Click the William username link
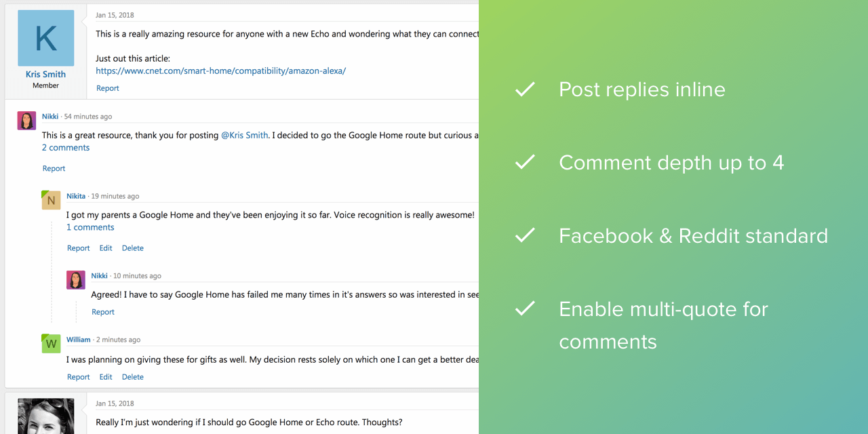Image resolution: width=868 pixels, height=434 pixels. [x=78, y=340]
